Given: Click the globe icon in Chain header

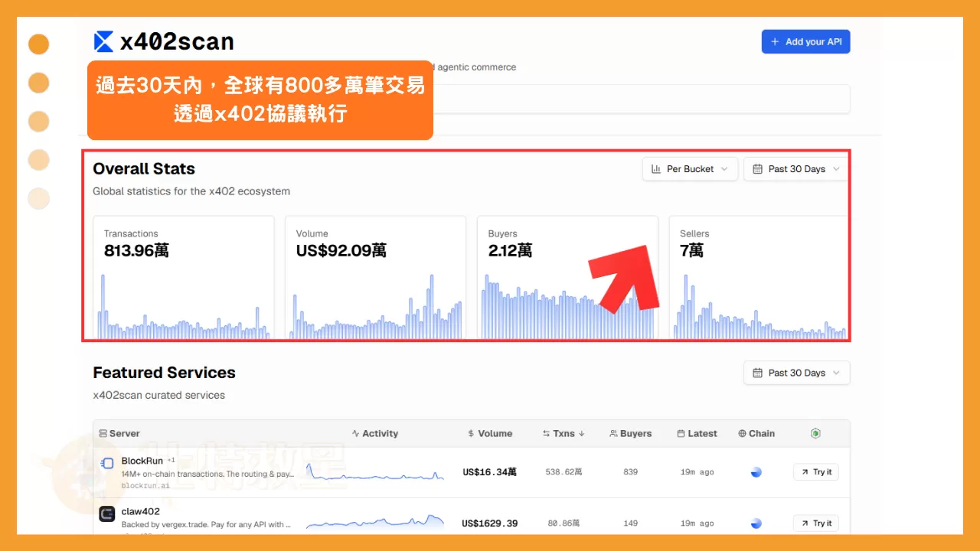Looking at the screenshot, I should point(742,433).
